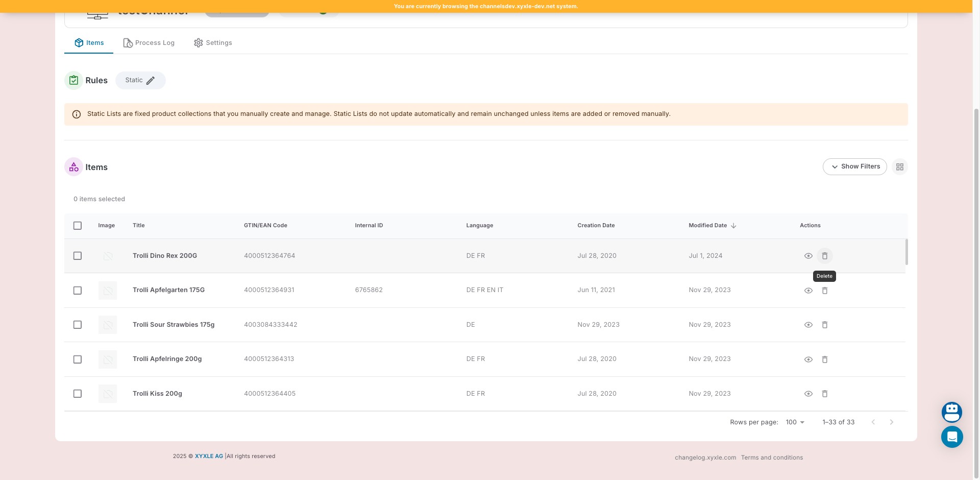View details of Trolli Apfelringe 200g

coord(808,359)
